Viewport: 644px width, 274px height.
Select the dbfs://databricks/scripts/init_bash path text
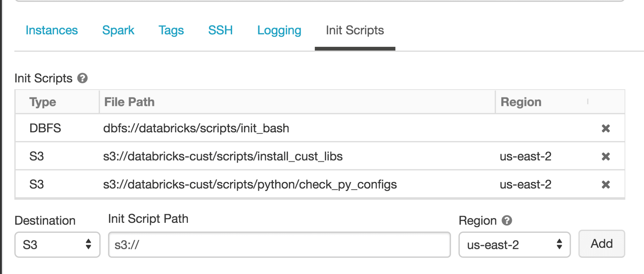[x=196, y=129]
